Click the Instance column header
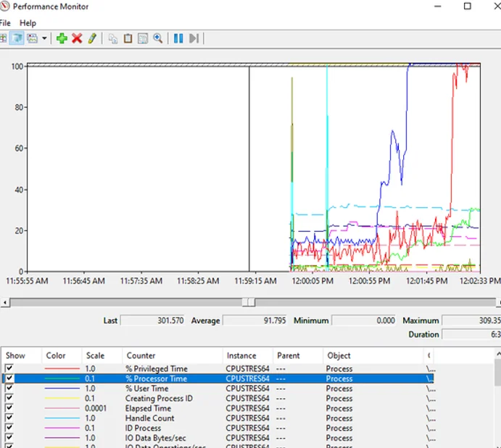The image size is (501, 448). point(241,356)
